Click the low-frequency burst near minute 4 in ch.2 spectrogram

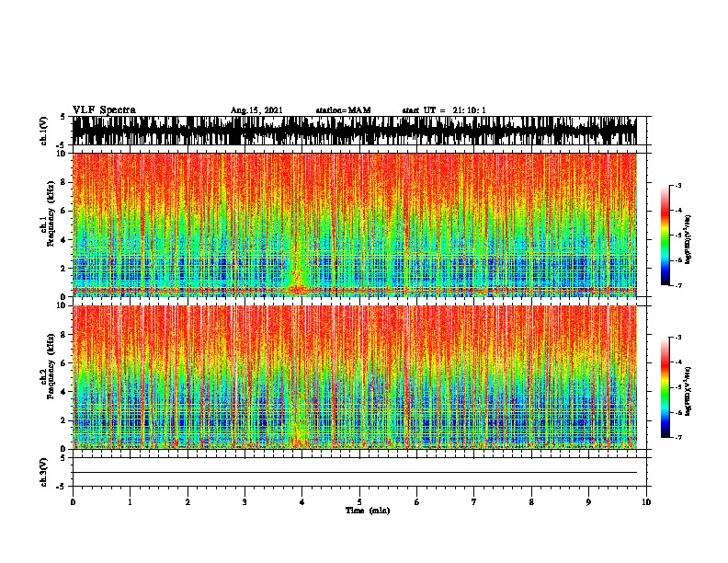(x=300, y=430)
